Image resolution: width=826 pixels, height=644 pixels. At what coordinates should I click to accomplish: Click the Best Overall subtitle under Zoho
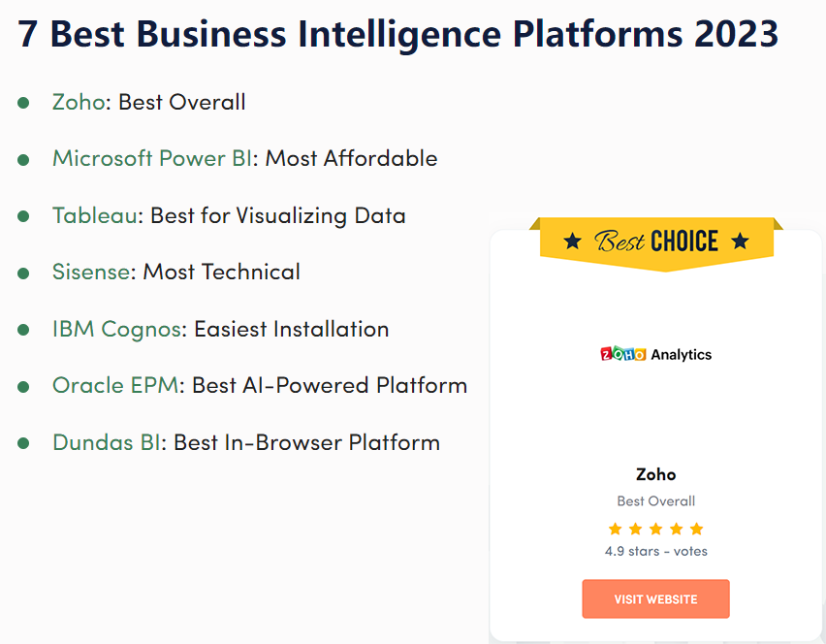point(655,501)
